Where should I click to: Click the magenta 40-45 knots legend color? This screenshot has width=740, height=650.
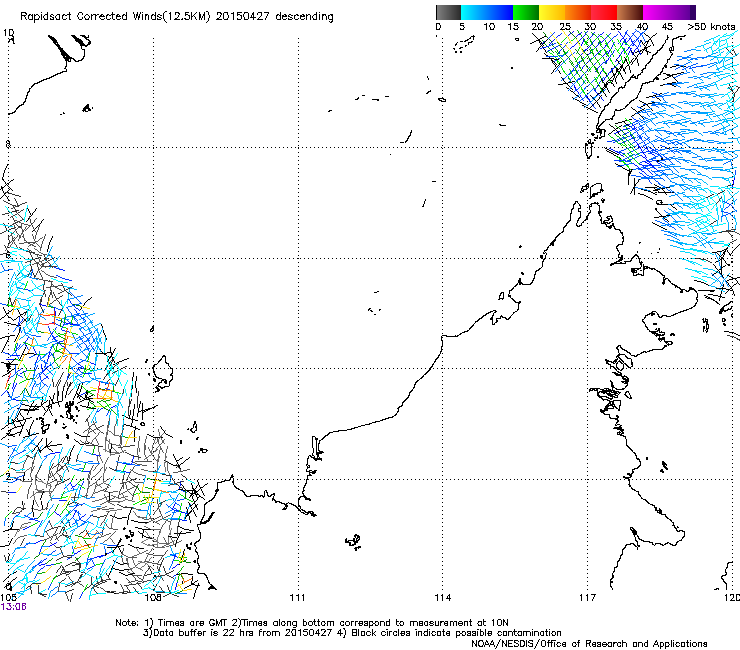tap(656, 12)
